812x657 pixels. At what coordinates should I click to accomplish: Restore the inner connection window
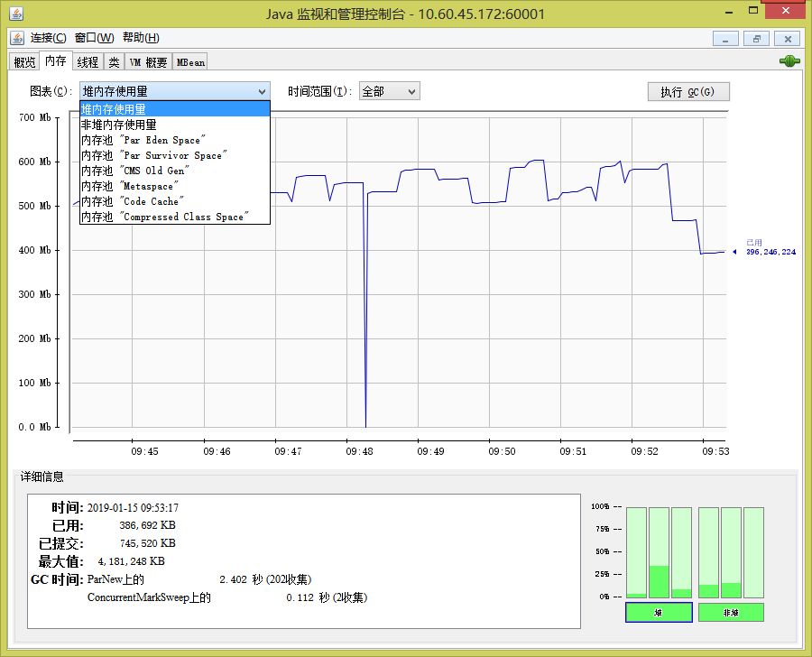point(757,38)
